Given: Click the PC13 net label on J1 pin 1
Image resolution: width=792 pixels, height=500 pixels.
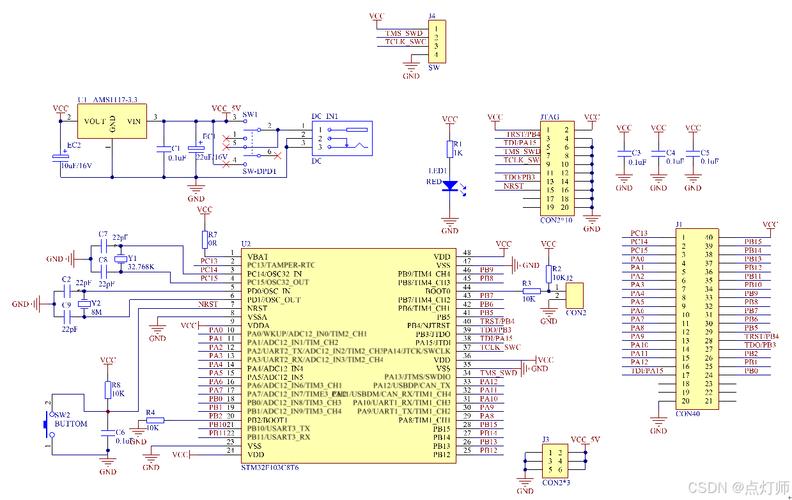Looking at the screenshot, I should click(639, 233).
